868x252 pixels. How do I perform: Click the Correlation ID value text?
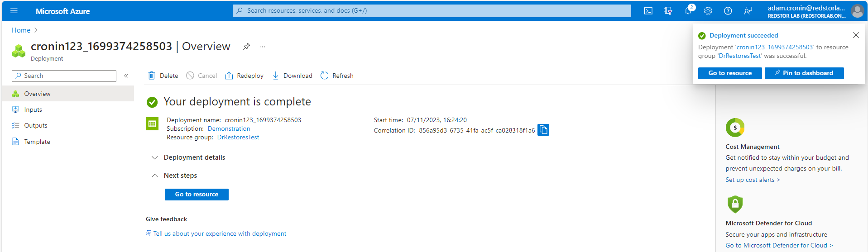(477, 130)
